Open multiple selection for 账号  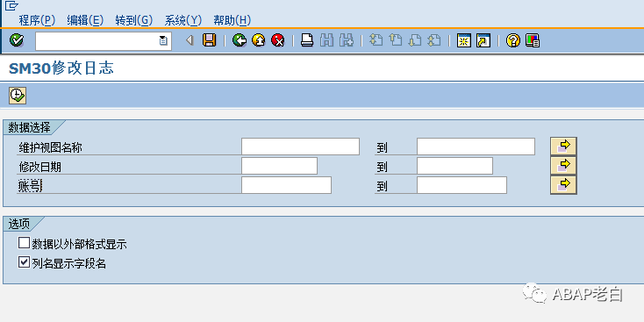pos(563,185)
